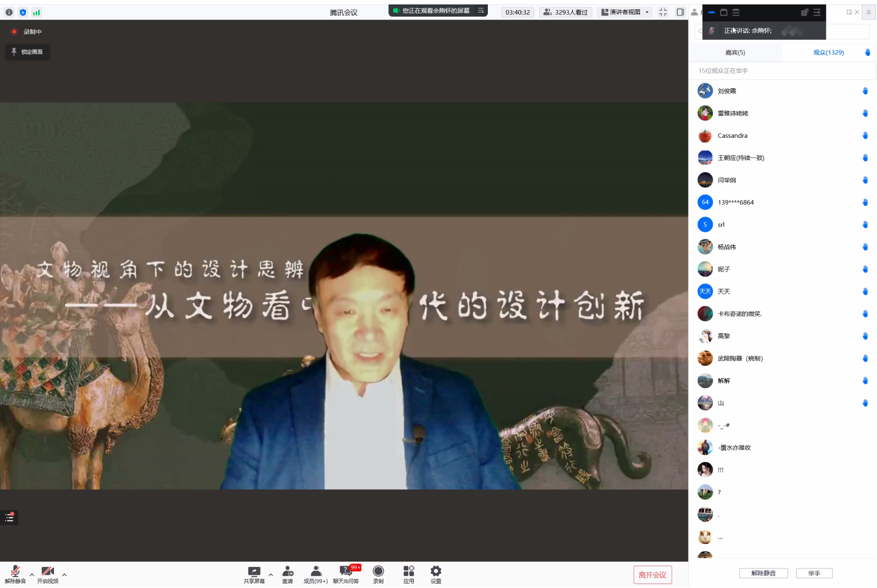Open the apps icon
This screenshot has height=588, width=877.
point(408,574)
